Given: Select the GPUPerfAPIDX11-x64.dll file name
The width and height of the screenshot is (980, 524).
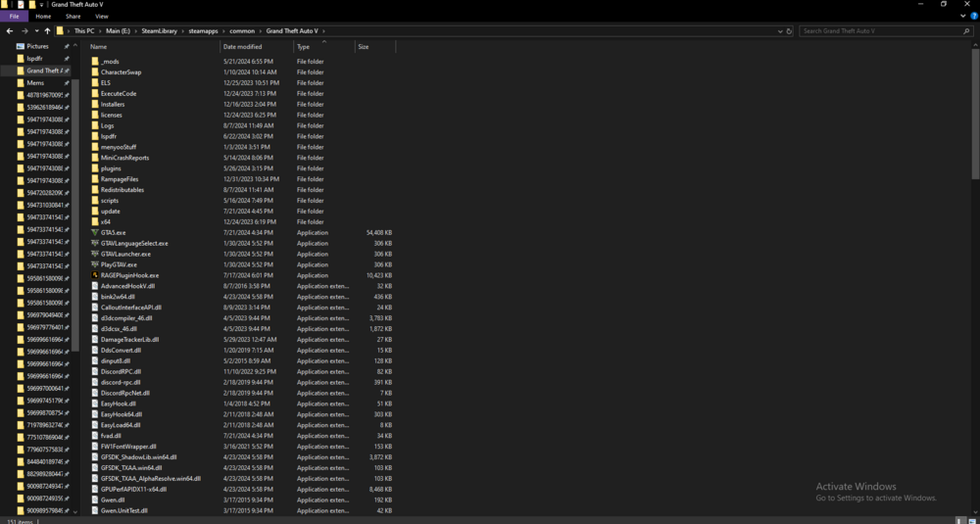Looking at the screenshot, I should tap(133, 489).
